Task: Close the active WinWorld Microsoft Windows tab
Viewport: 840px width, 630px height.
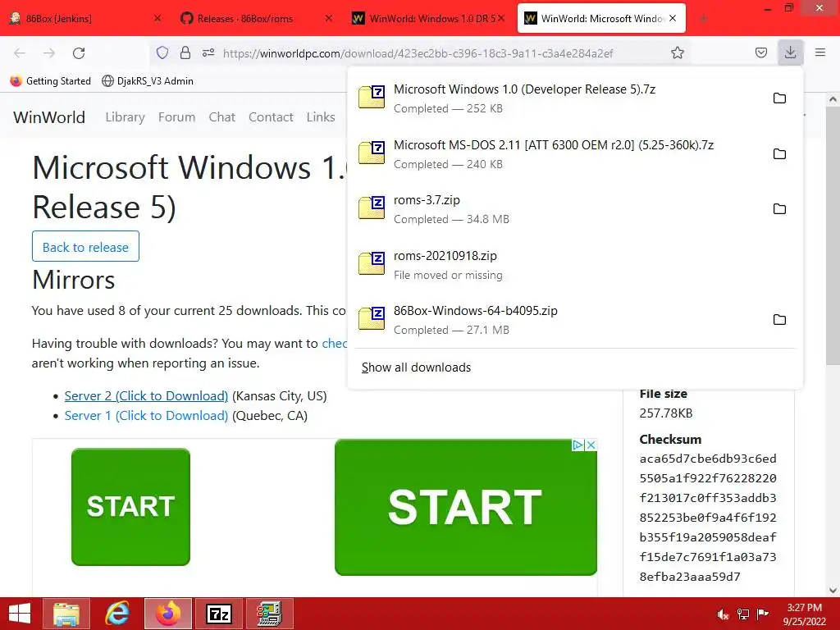Action: [x=673, y=18]
